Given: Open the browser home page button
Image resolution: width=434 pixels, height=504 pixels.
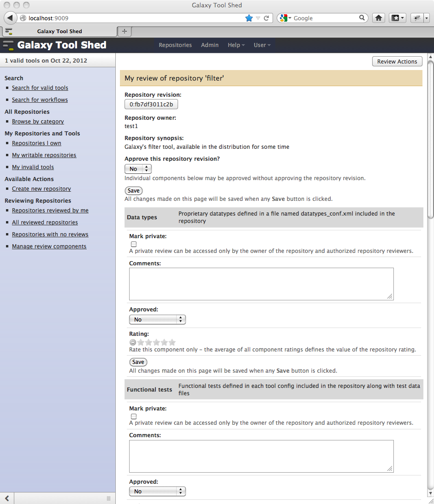Looking at the screenshot, I should [379, 18].
